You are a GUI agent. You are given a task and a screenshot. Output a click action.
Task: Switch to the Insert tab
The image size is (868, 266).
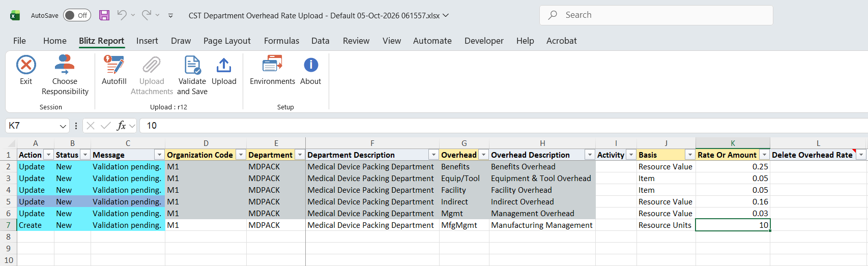147,41
